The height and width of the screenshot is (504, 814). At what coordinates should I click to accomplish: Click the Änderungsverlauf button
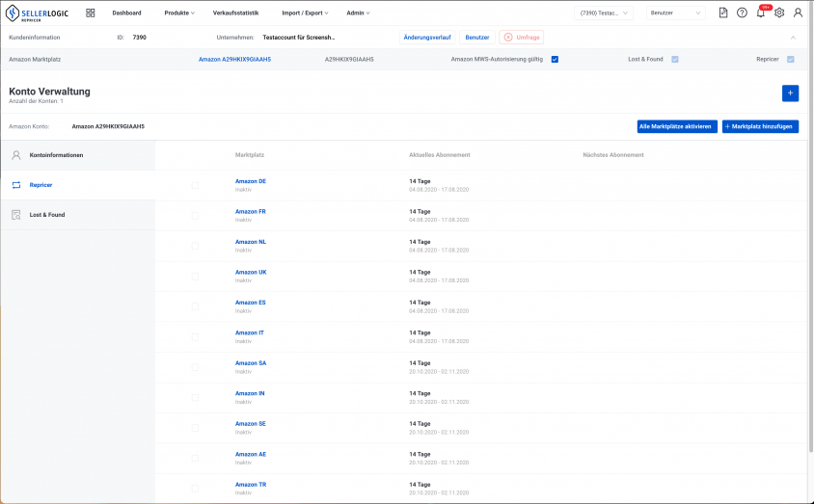(427, 38)
